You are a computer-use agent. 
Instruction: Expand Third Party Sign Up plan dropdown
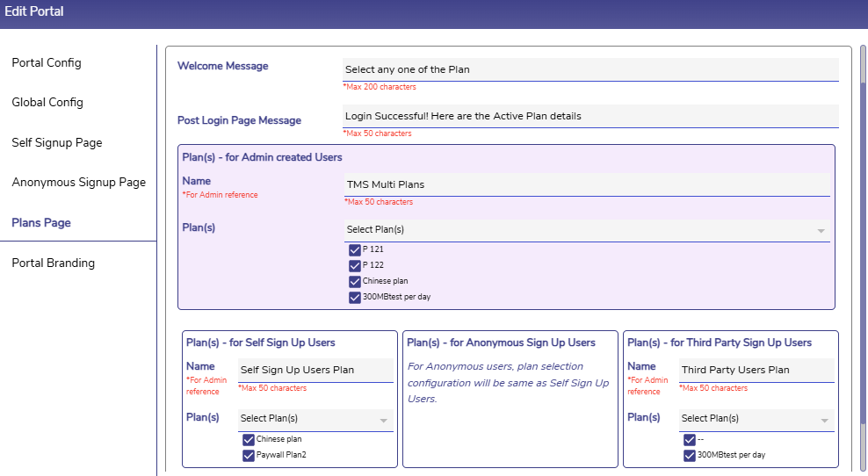click(756, 420)
